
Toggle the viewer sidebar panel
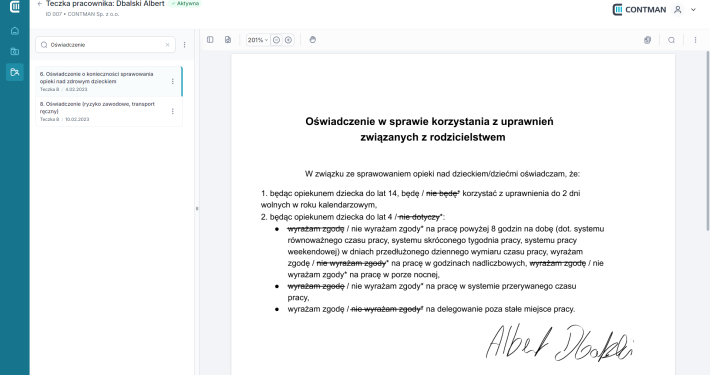pyautogui.click(x=210, y=40)
